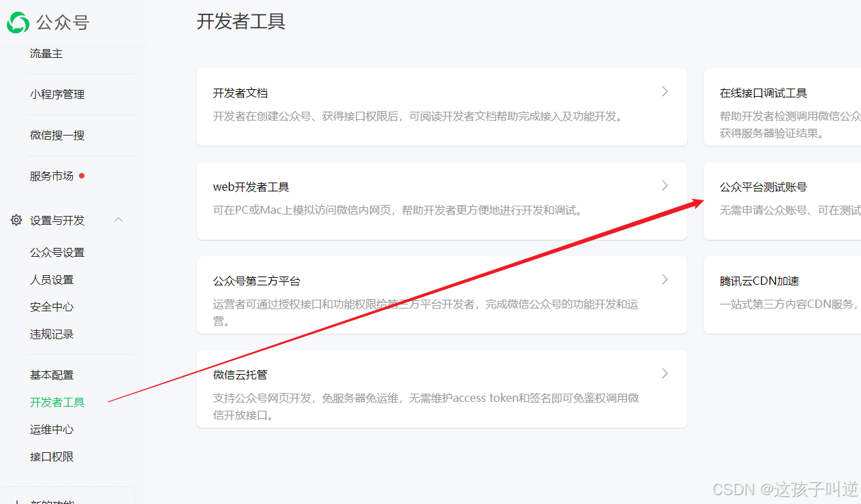The image size is (861, 504).
Task: Click the 开发者文档 description text
Action: [418, 116]
